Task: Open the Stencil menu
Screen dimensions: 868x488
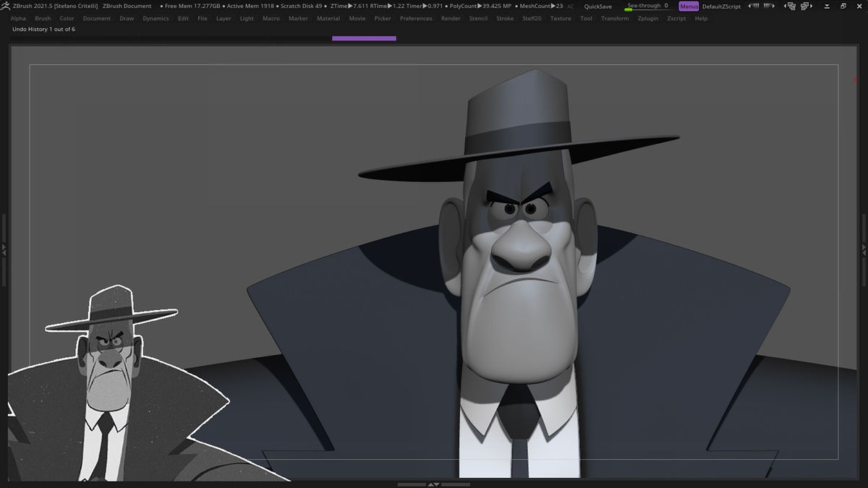Action: pyautogui.click(x=478, y=18)
